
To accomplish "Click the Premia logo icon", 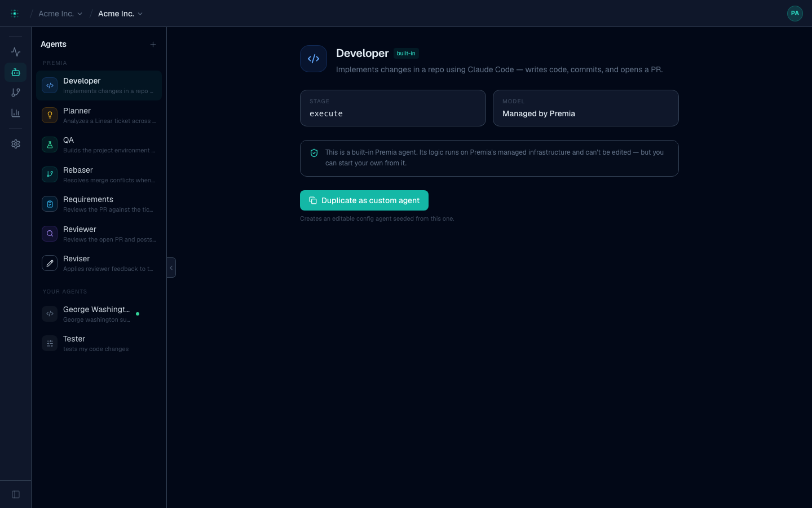I will tap(15, 14).
